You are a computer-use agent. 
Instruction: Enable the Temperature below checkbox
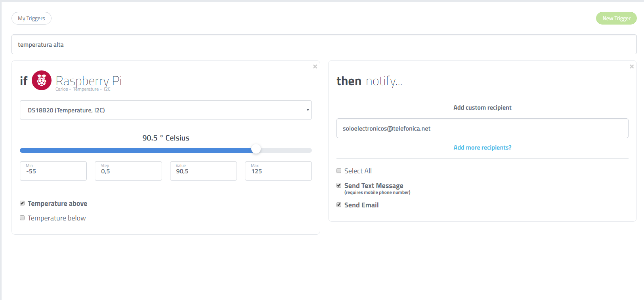pyautogui.click(x=22, y=218)
